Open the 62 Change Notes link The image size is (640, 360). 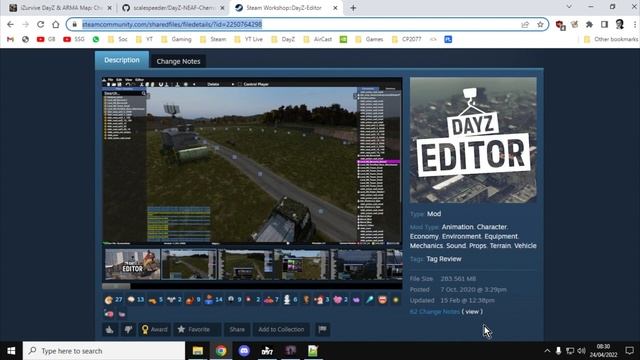(x=434, y=311)
